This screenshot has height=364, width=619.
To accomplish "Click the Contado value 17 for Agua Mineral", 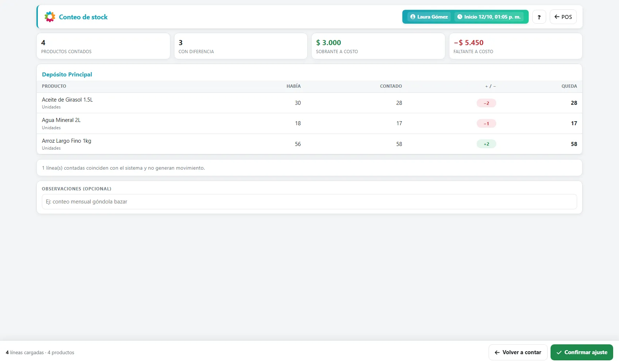I will click(x=399, y=123).
